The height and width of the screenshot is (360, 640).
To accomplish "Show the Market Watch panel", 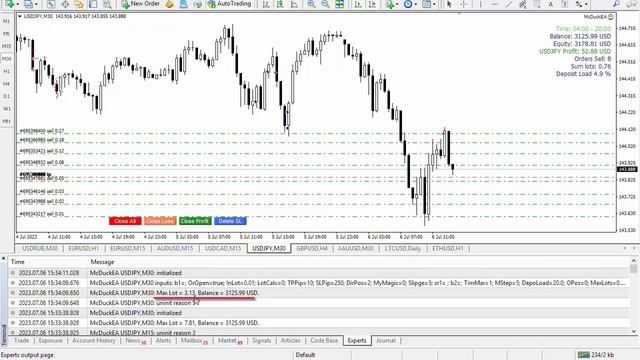I will [51, 4].
